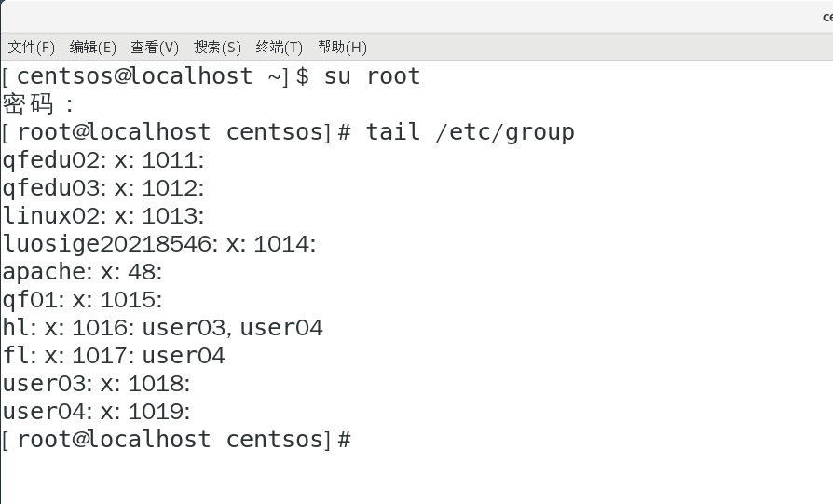
Task: Click the apache group entry line
Action: click(x=82, y=272)
